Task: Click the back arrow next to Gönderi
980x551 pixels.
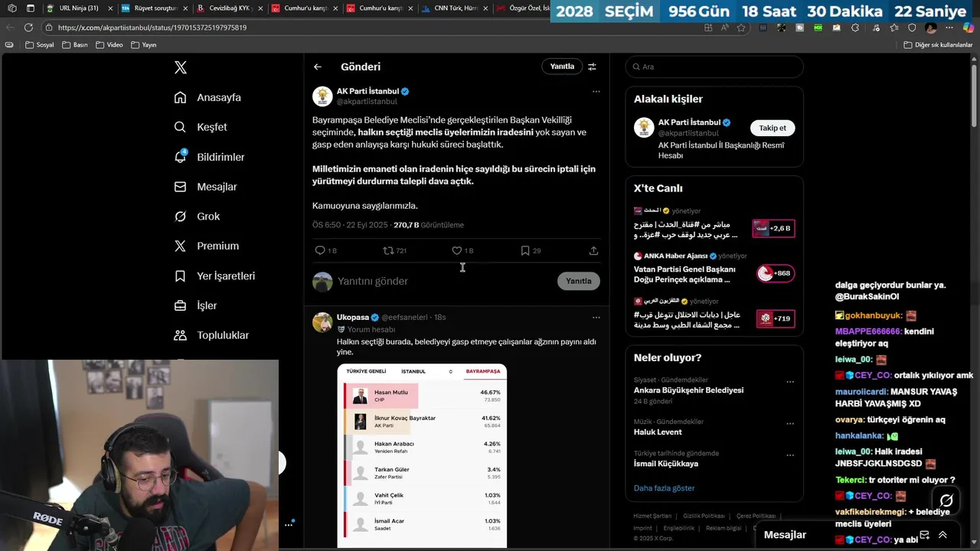Action: [317, 67]
